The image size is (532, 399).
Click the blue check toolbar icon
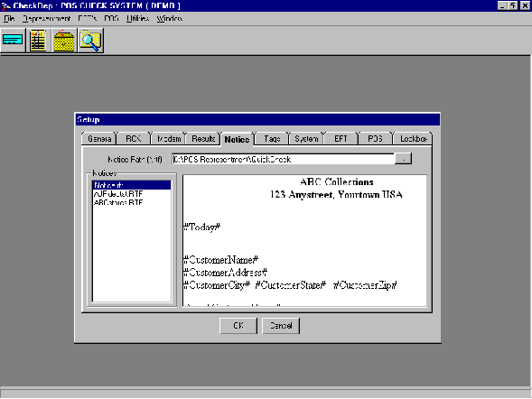pos(13,41)
